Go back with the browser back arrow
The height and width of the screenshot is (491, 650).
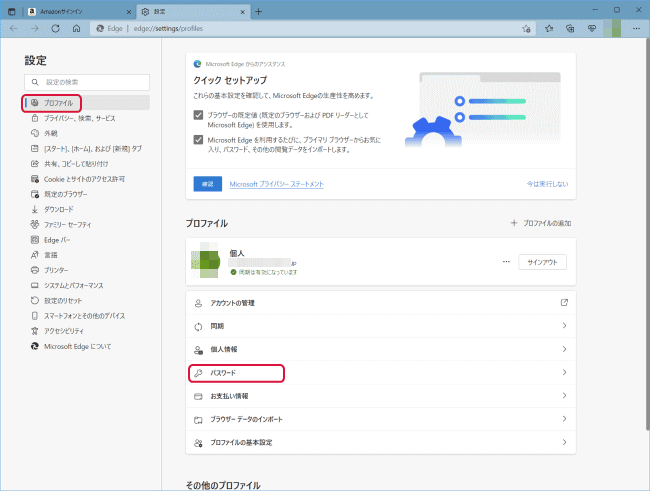[x=14, y=28]
